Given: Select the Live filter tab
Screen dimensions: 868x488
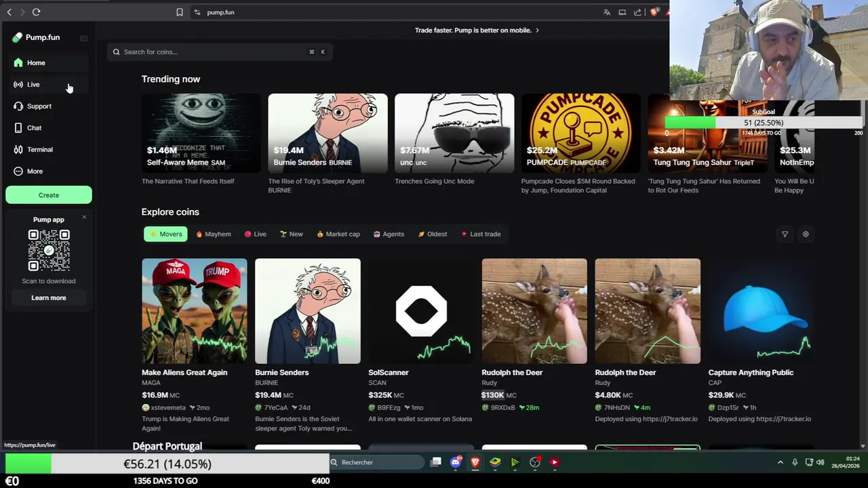Looking at the screenshot, I should point(256,235).
